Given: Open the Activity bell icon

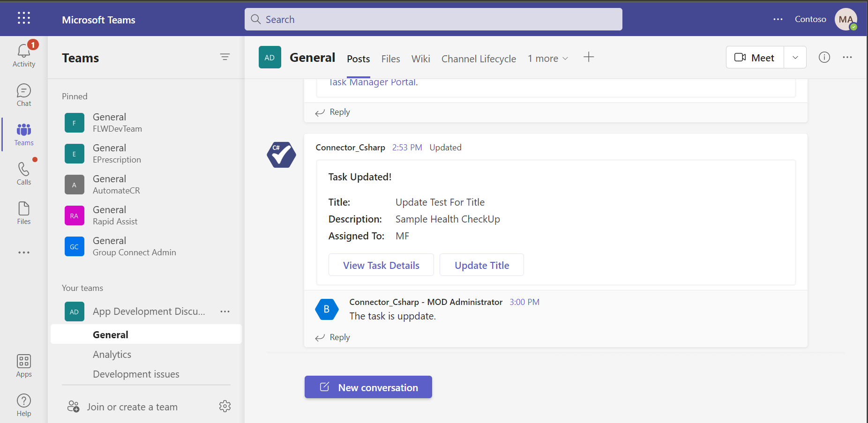Looking at the screenshot, I should tap(24, 51).
